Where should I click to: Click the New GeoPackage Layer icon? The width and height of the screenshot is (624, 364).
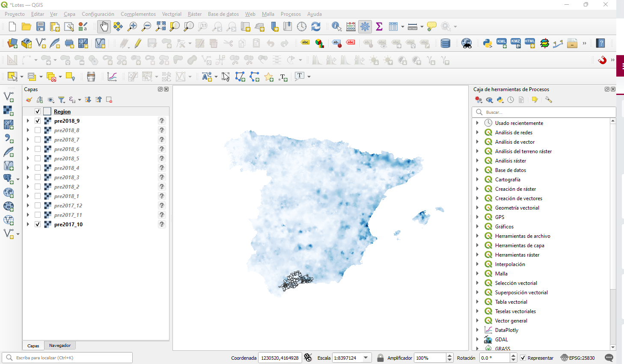(27, 43)
